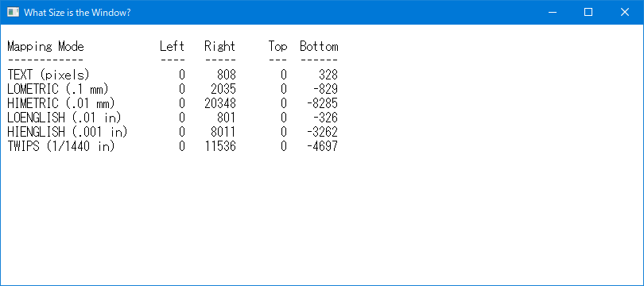Click the Right column header
644x286 pixels.
[219, 46]
